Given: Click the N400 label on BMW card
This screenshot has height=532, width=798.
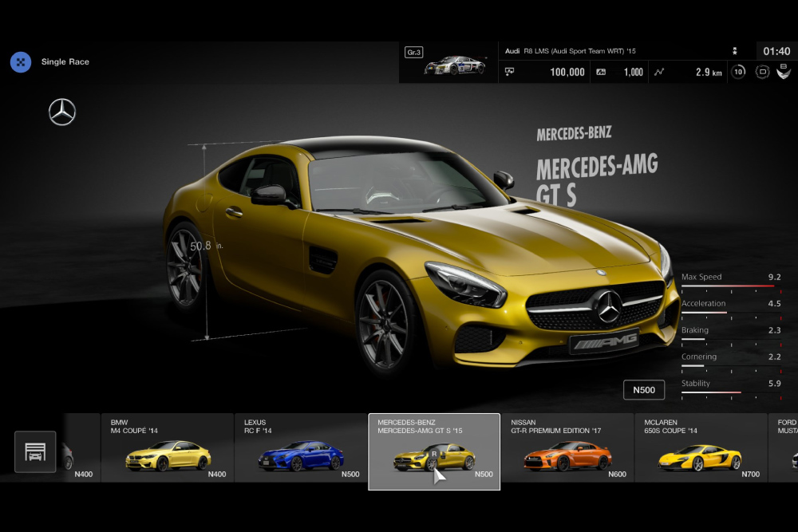Looking at the screenshot, I should coord(217,474).
